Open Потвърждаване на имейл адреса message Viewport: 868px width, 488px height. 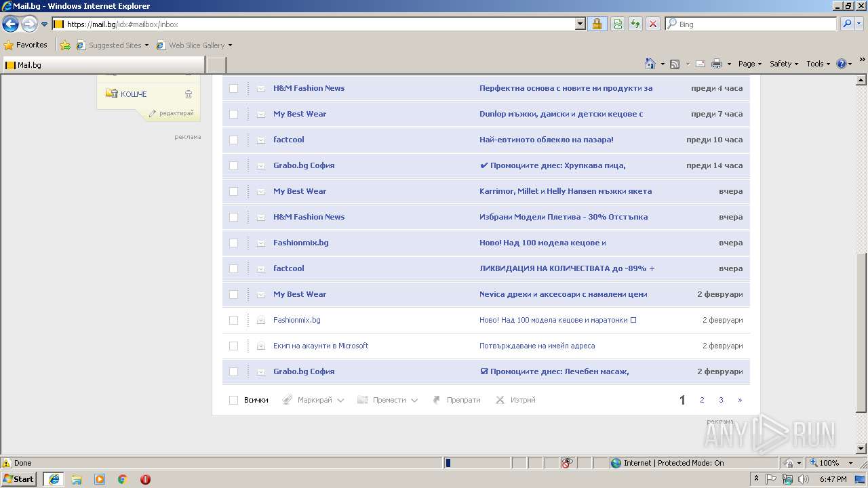(x=537, y=346)
